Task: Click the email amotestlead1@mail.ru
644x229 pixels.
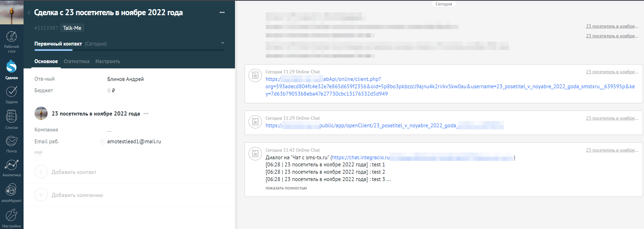Action: pos(134,141)
